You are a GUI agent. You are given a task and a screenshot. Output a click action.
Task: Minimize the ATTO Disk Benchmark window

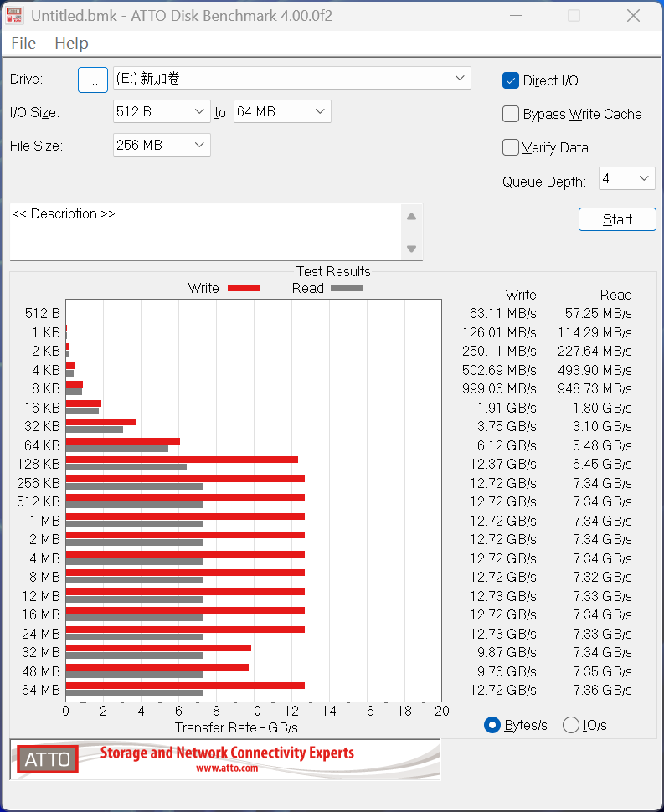(517, 16)
